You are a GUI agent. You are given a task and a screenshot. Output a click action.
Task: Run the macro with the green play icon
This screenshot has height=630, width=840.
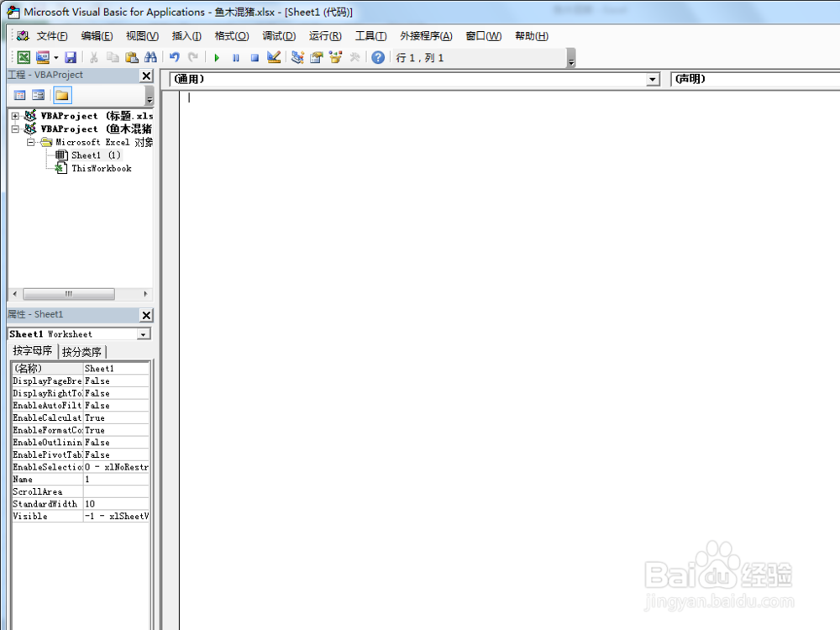[217, 57]
